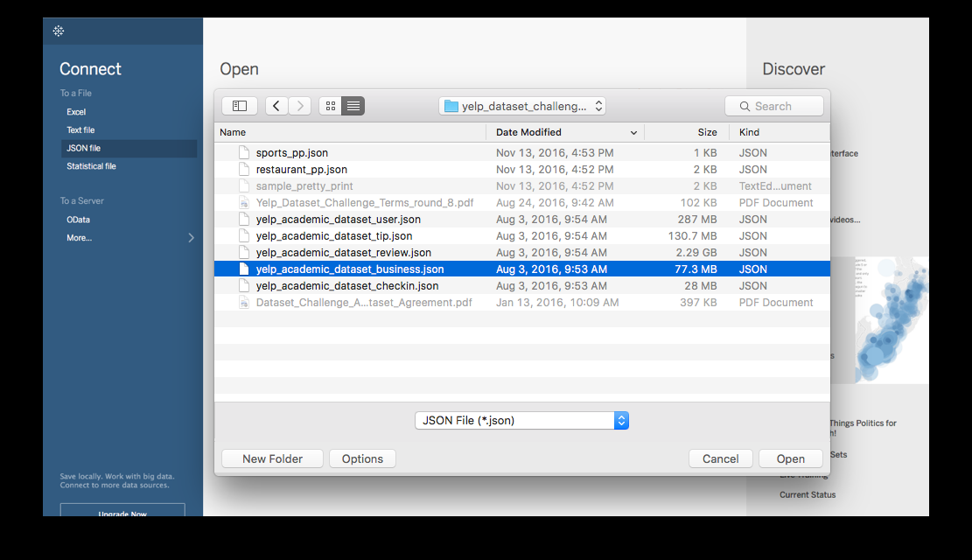Switch to icon grid view

[x=331, y=106]
